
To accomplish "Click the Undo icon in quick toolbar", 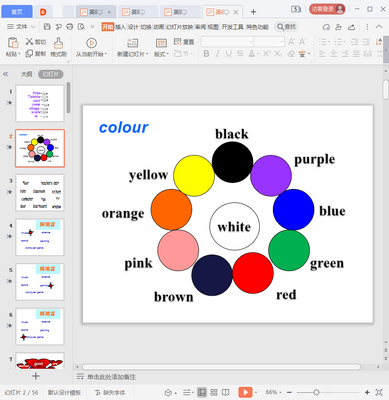I will click(x=59, y=27).
